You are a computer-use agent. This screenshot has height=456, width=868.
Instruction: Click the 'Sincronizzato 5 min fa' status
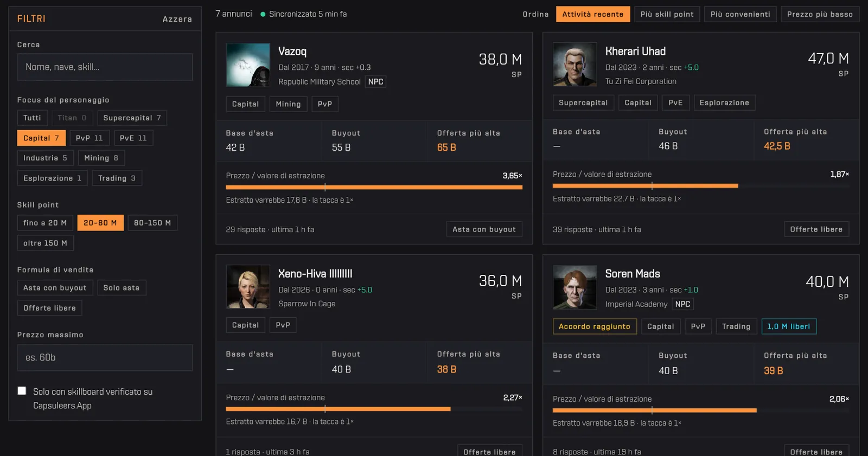304,14
